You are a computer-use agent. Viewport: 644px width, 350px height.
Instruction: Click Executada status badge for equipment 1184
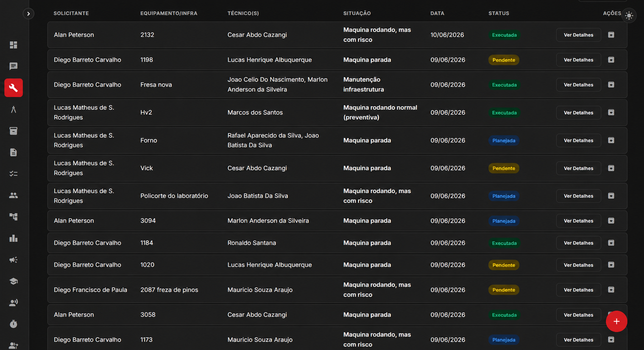coord(504,243)
